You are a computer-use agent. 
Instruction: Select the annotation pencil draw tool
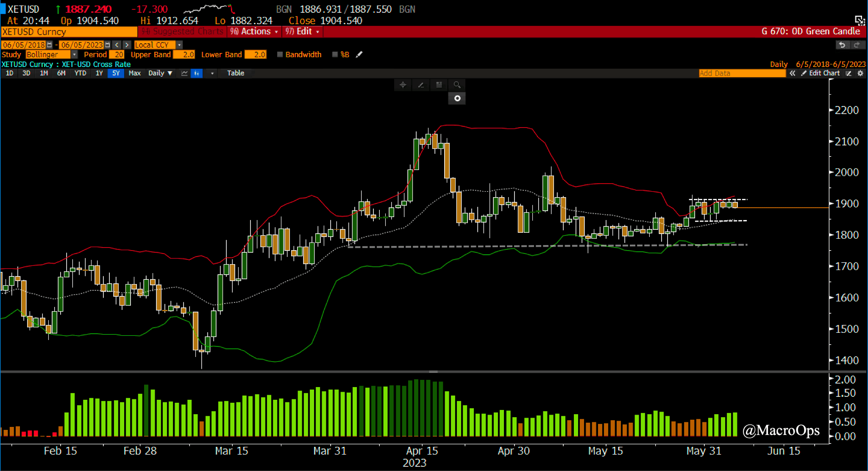(421, 85)
